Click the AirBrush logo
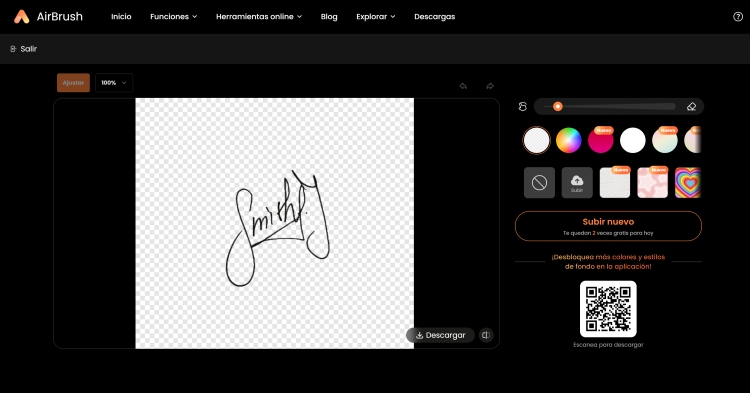The width and height of the screenshot is (750, 393). point(48,16)
